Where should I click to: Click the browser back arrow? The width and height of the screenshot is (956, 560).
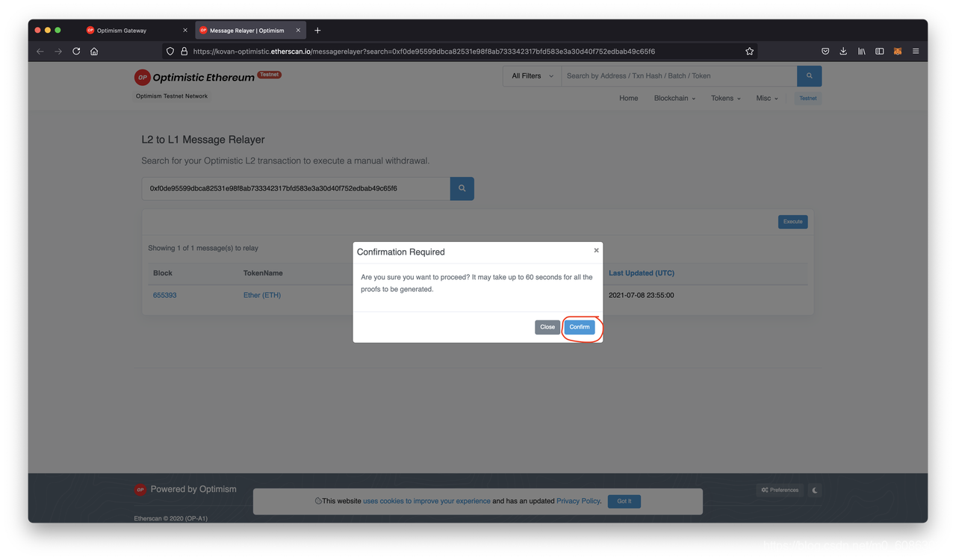click(40, 52)
